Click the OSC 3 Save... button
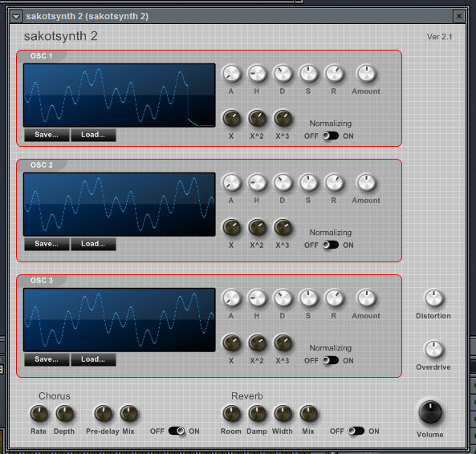 pos(47,359)
